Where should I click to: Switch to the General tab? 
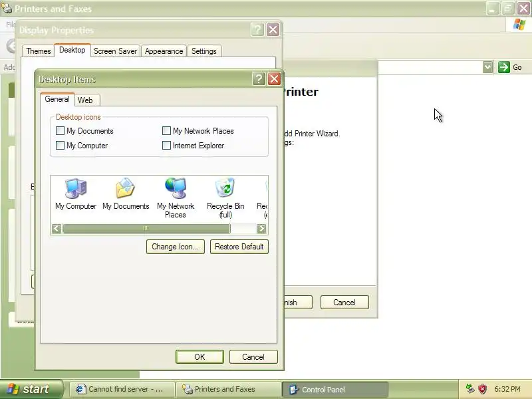[x=57, y=99]
